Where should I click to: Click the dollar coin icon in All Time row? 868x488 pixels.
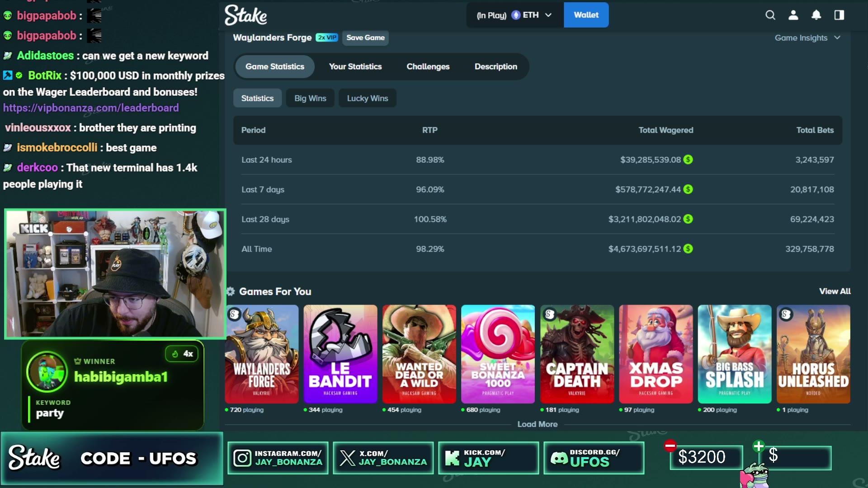coord(688,249)
